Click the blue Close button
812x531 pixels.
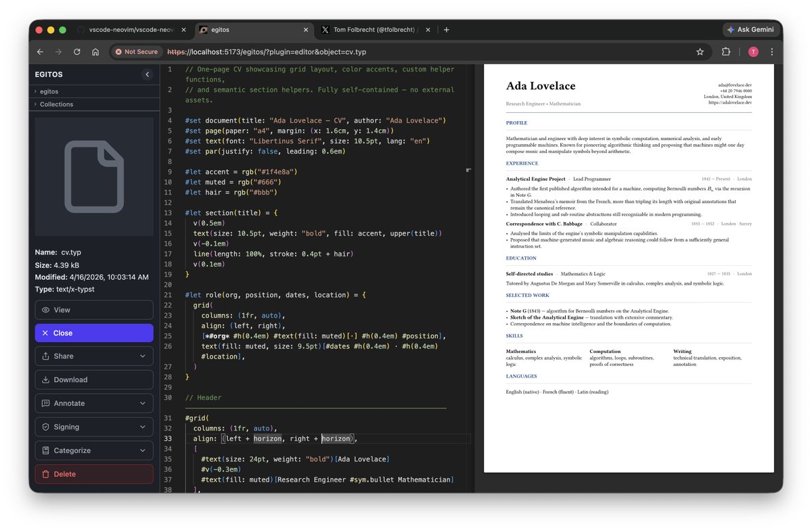[94, 333]
